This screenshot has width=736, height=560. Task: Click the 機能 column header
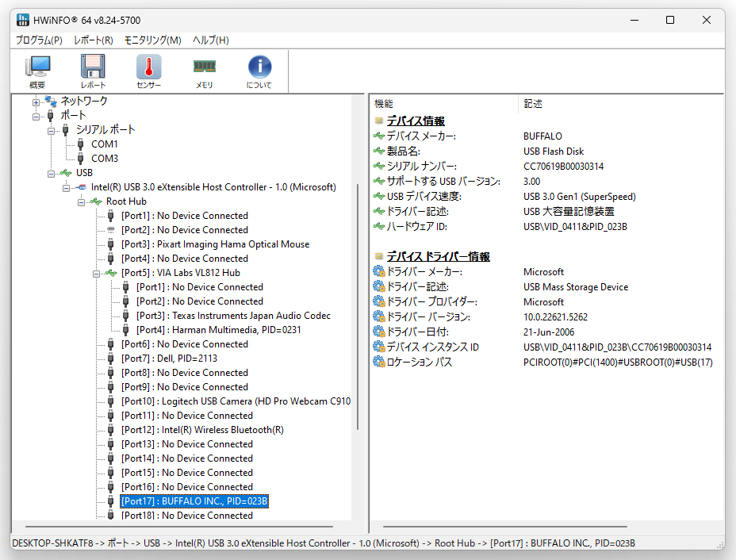pyautogui.click(x=384, y=104)
